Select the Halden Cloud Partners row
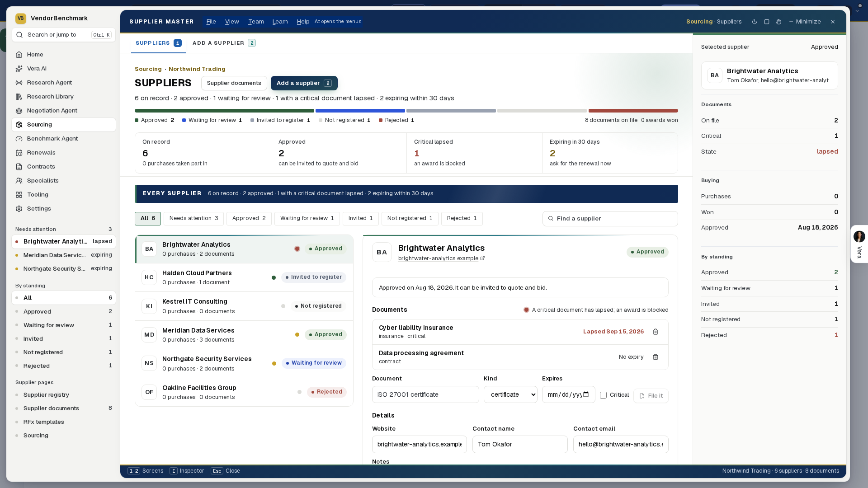868x488 pixels. click(244, 277)
